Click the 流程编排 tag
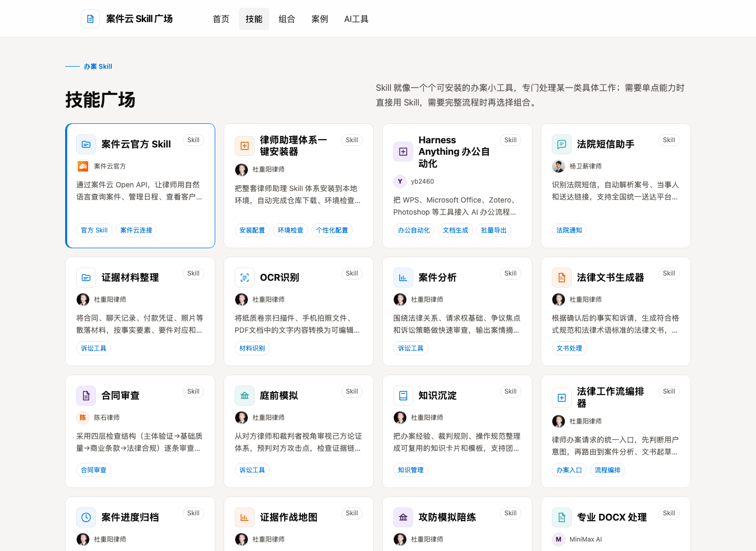This screenshot has width=756, height=551. tap(608, 470)
